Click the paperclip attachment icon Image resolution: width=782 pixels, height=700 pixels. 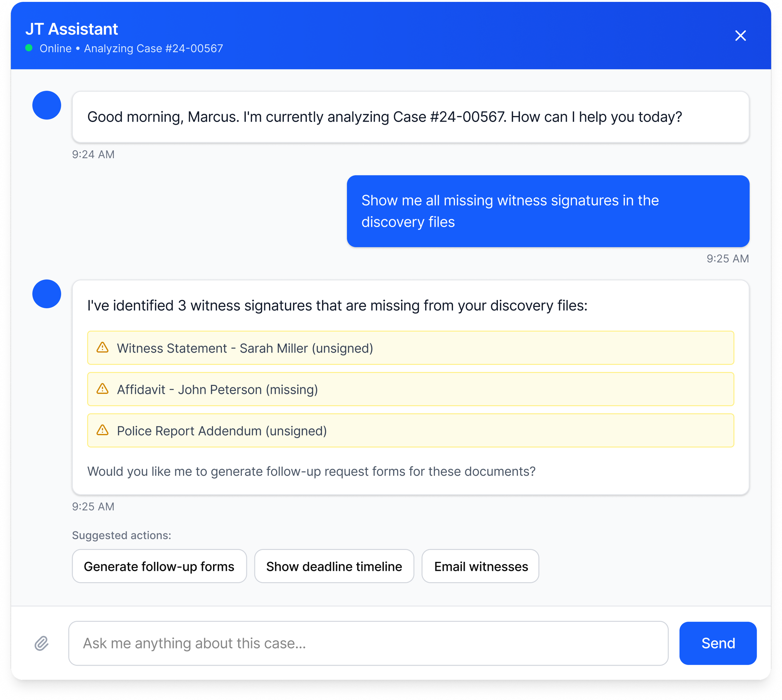tap(41, 643)
